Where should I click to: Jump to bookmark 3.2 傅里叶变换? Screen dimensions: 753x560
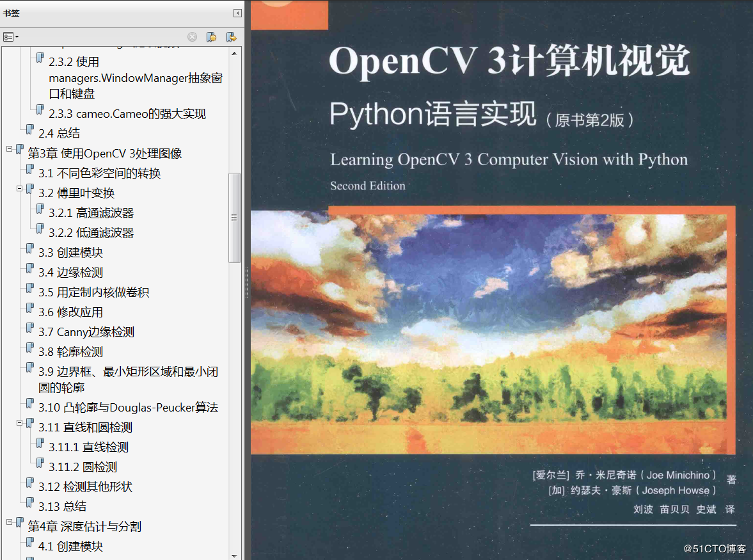pyautogui.click(x=76, y=193)
